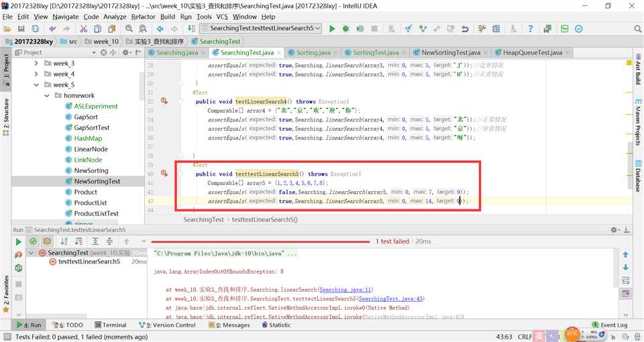Open SearchingTest.java:43 stack trace link
Viewport: 644px width, 342px height.
[391, 299]
